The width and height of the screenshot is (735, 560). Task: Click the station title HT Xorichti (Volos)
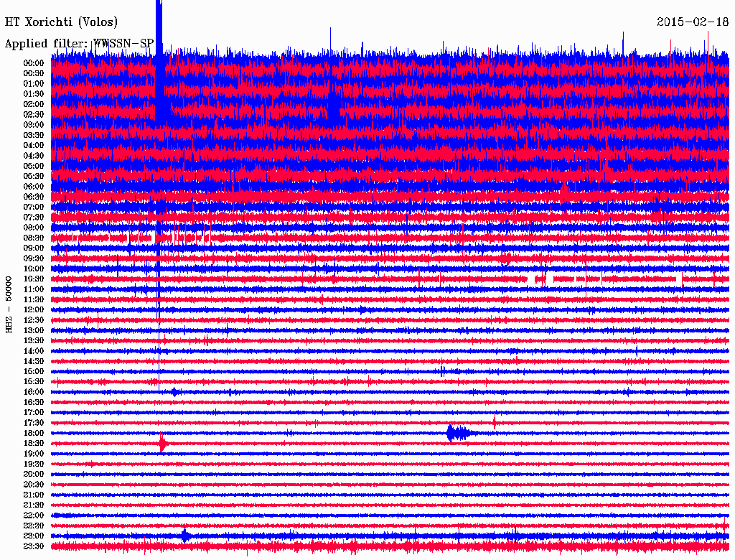click(x=61, y=22)
